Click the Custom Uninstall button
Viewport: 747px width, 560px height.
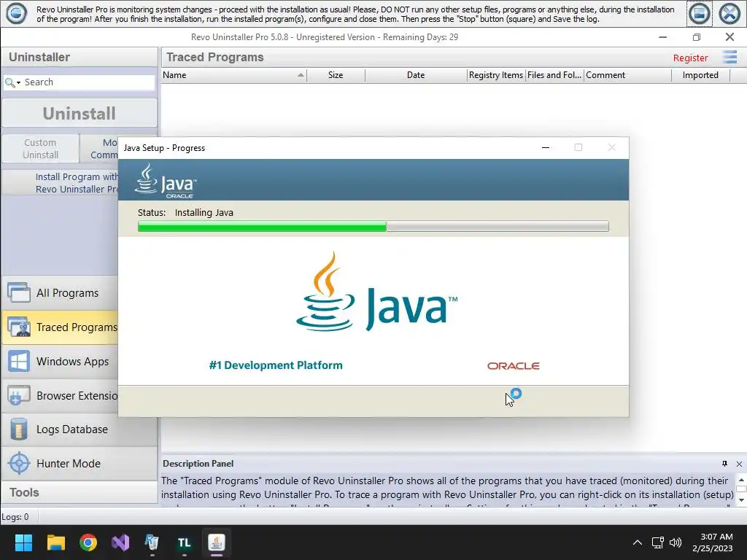click(41, 149)
